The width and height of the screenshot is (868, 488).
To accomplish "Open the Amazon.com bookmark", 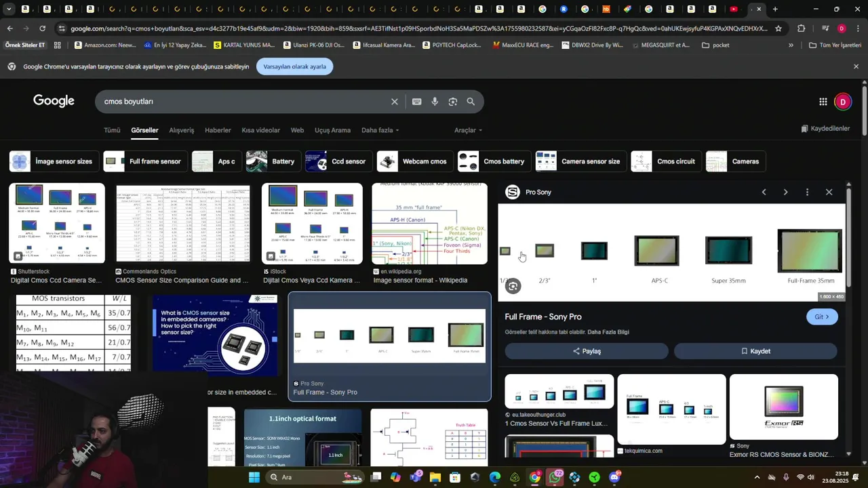I will 105,45.
